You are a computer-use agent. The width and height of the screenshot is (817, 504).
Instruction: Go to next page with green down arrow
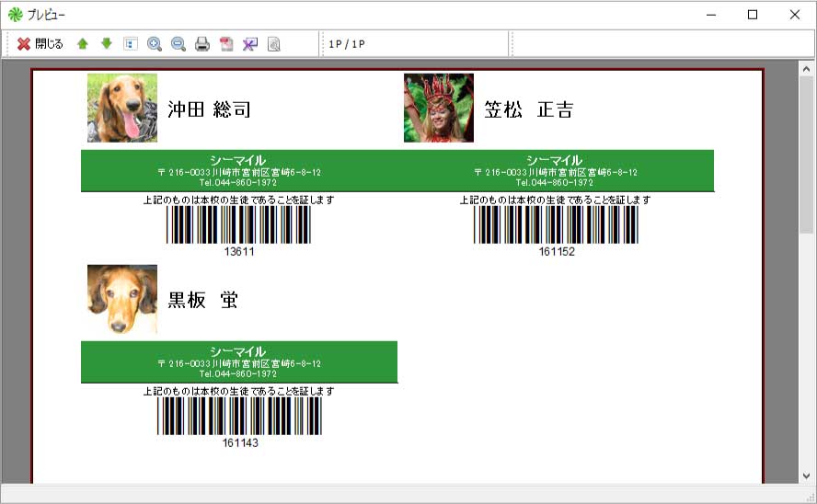(x=107, y=44)
